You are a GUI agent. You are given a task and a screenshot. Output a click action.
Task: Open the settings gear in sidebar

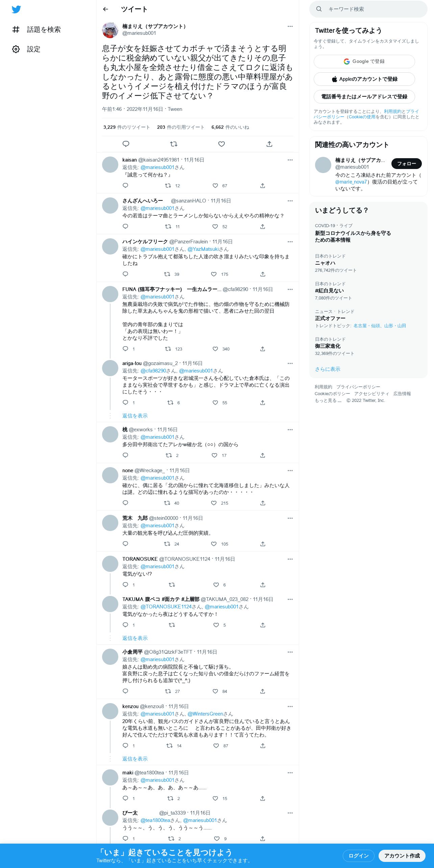click(x=16, y=49)
